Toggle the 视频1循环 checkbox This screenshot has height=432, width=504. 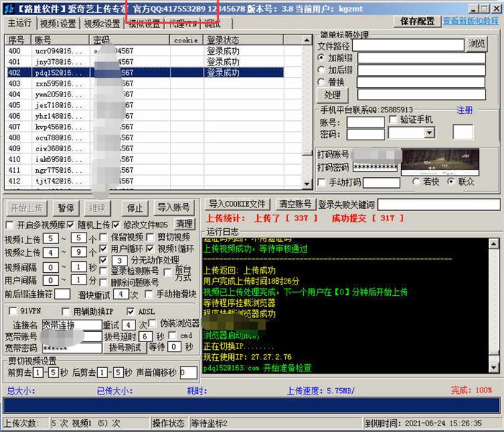pos(150,248)
